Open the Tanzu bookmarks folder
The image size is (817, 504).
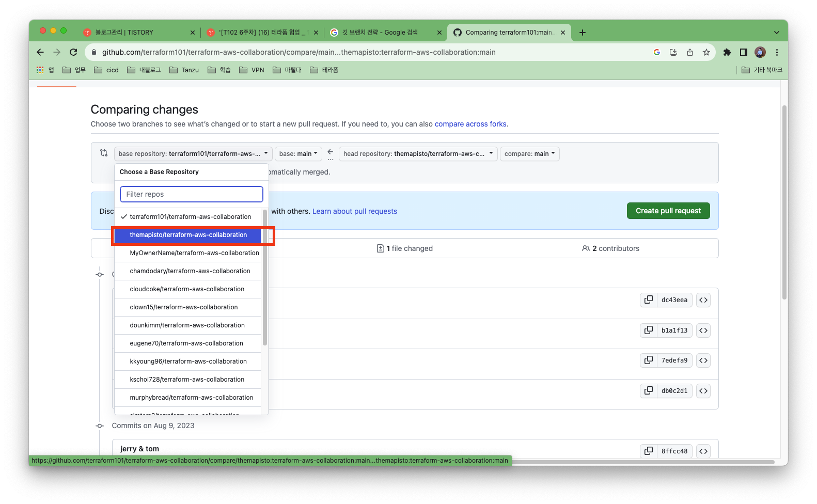point(184,70)
